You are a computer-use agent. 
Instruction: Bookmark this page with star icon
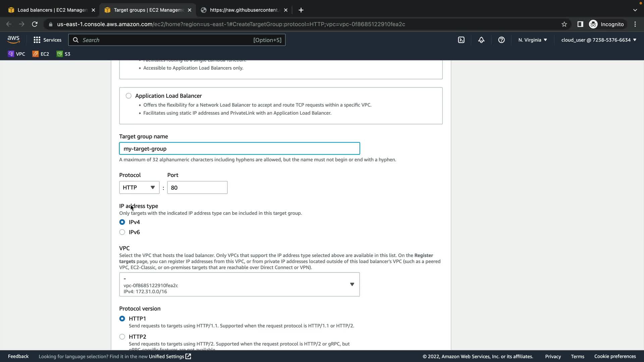(x=564, y=24)
